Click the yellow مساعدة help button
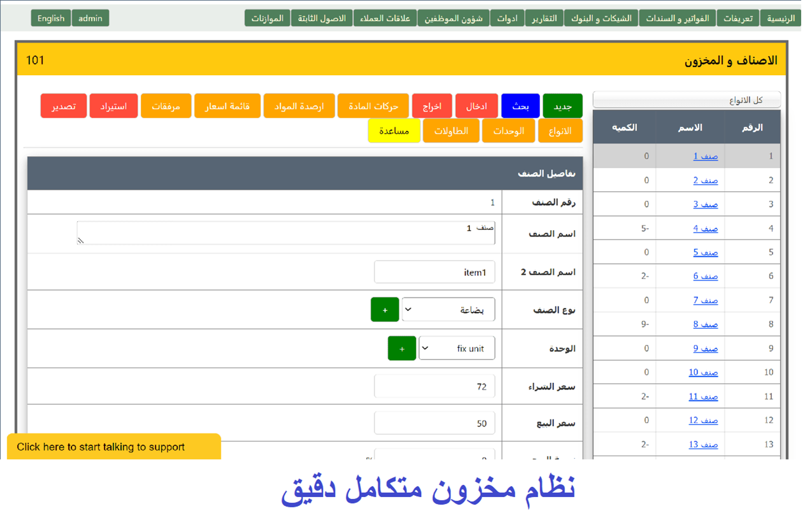Screen dimensions: 812x520 click(394, 131)
